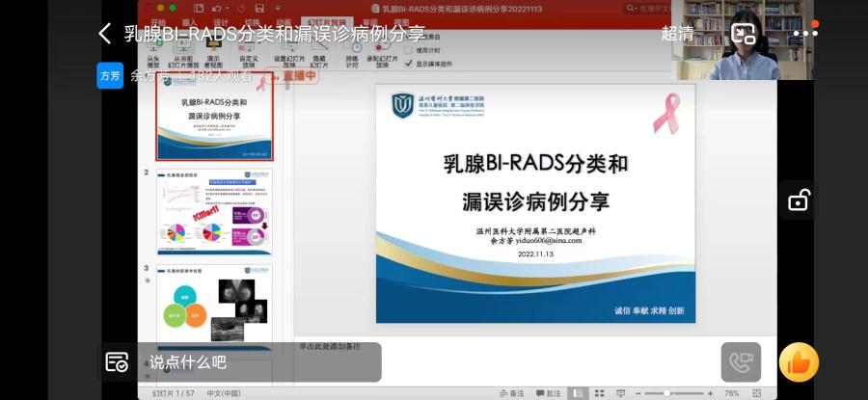Open the 超清 video quality selector

(x=677, y=34)
